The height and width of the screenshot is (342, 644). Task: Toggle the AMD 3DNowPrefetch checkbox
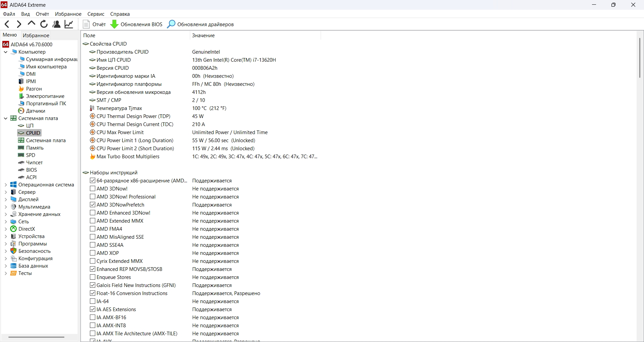tap(93, 205)
